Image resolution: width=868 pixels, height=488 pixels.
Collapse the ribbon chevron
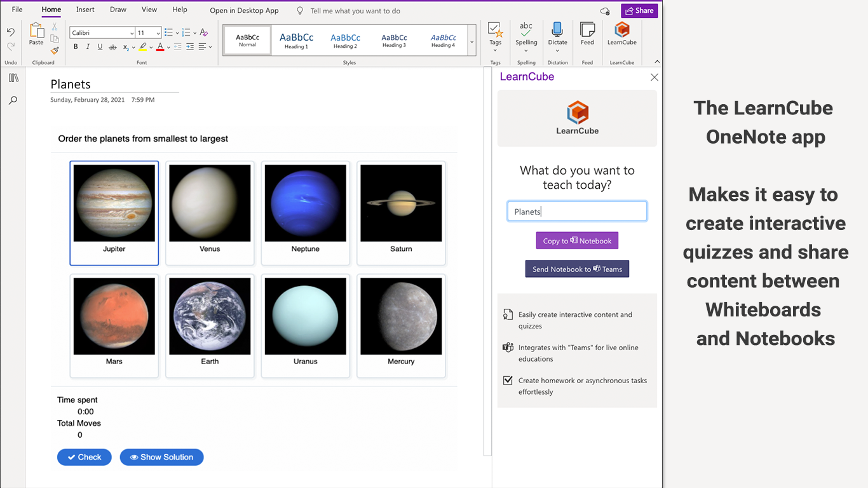pyautogui.click(x=657, y=62)
